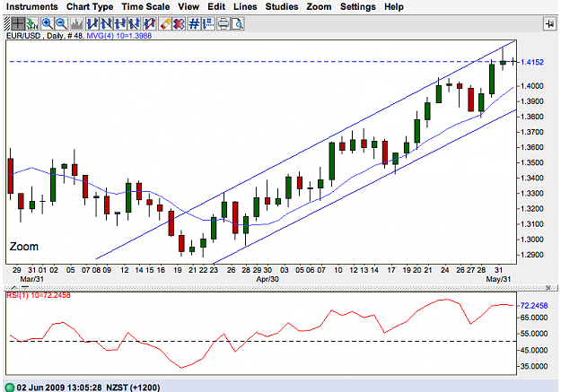Viewport: 561px width, 392px height.
Task: Click the zoom in magnifier icon
Action: point(48,24)
